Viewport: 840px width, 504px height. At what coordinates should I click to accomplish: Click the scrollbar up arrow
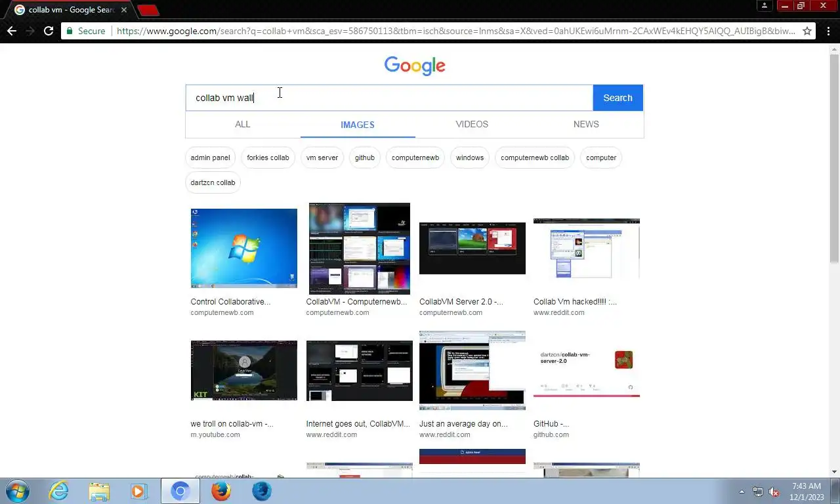pyautogui.click(x=834, y=49)
